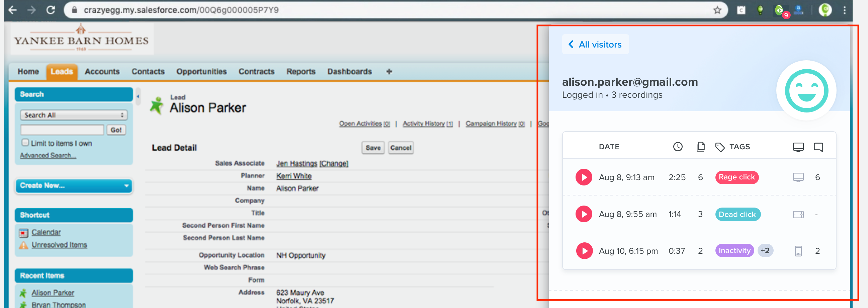Click the Dead click tag

click(x=737, y=214)
